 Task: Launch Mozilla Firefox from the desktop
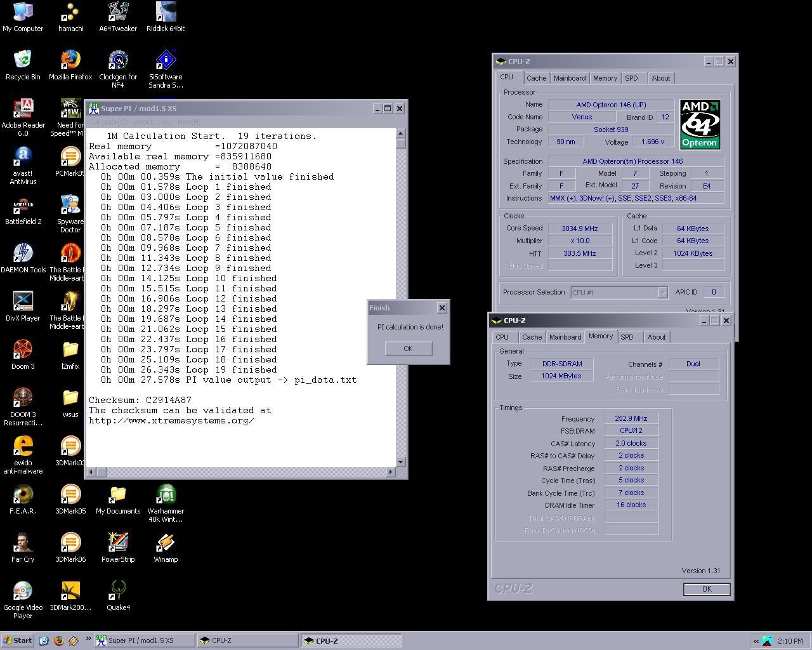point(70,65)
